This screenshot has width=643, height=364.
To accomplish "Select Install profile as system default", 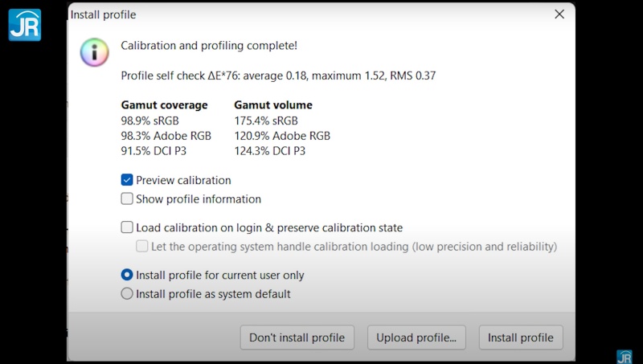I will [127, 293].
